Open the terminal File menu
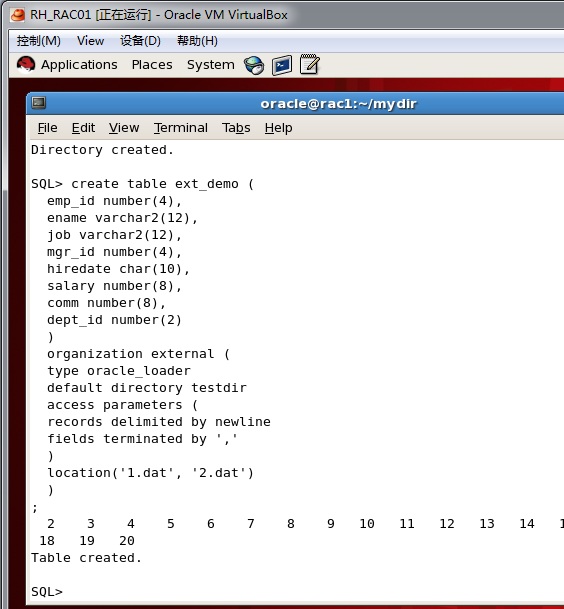This screenshot has width=564, height=609. 47,128
